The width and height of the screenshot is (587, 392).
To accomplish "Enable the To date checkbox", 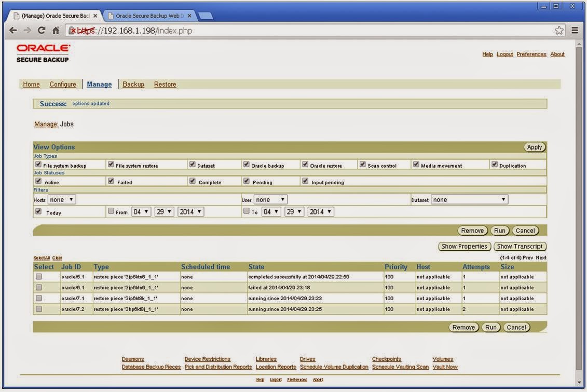I will [x=247, y=211].
